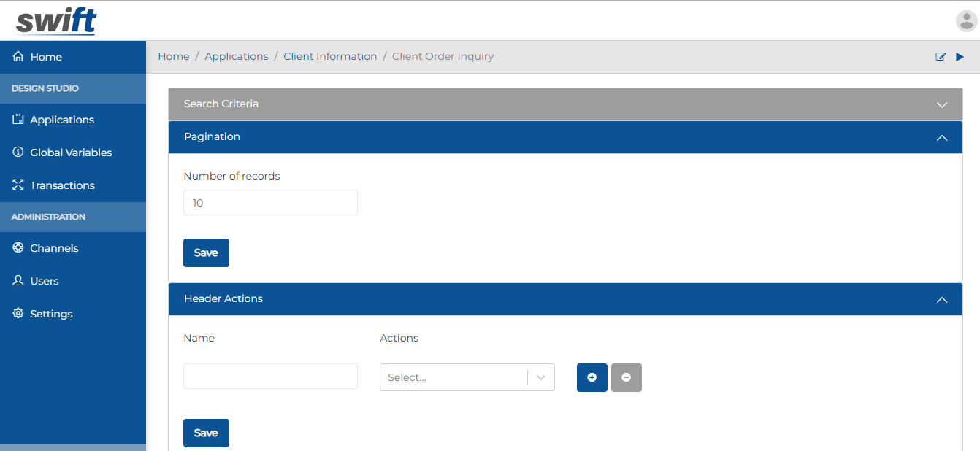Click the Settings gear icon in sidebar
Viewport: 980px width, 451px height.
tap(17, 314)
